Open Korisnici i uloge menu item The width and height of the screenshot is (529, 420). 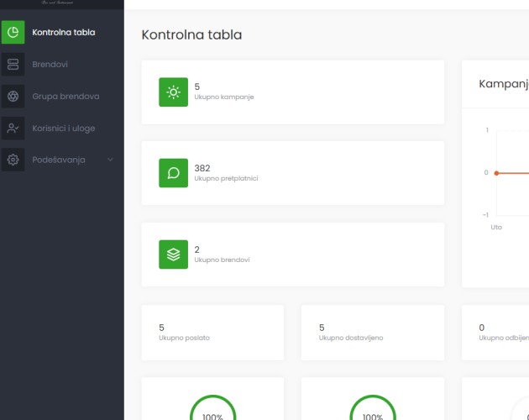click(64, 129)
